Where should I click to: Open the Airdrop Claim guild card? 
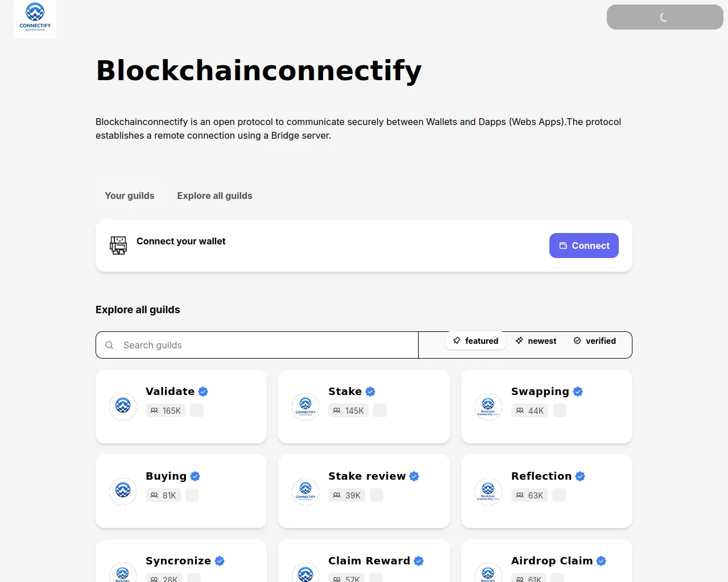(x=547, y=563)
